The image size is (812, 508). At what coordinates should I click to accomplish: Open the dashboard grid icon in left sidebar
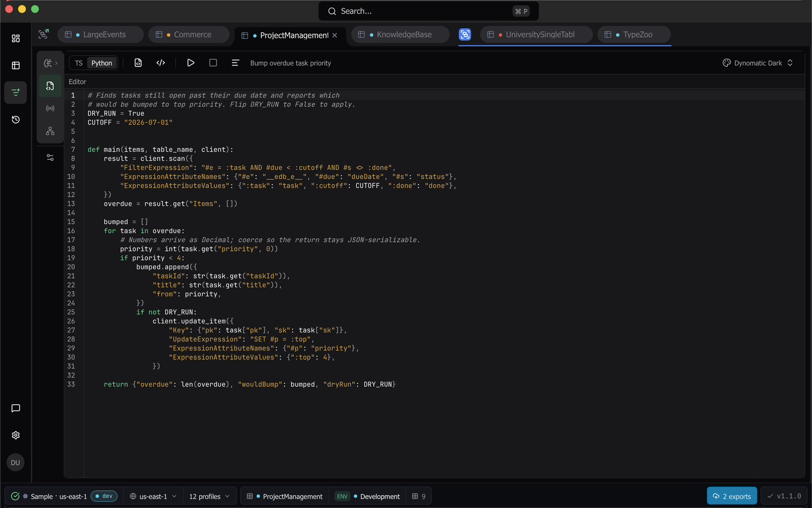pyautogui.click(x=16, y=38)
